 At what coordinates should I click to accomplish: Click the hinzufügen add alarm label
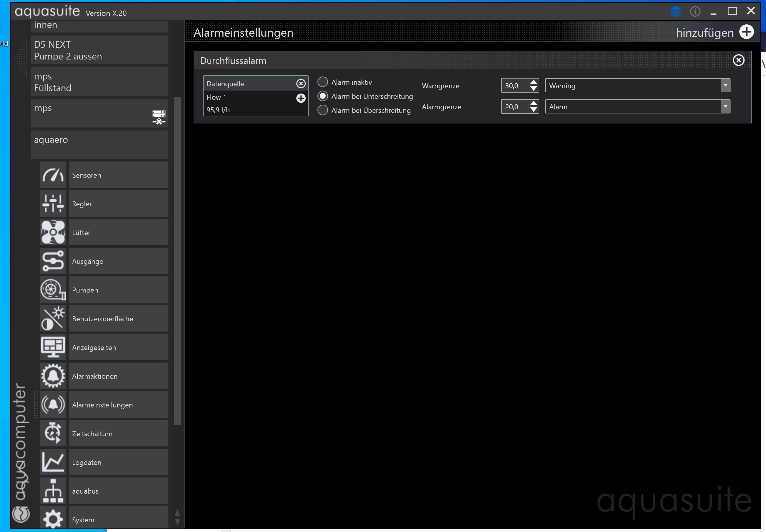(705, 33)
